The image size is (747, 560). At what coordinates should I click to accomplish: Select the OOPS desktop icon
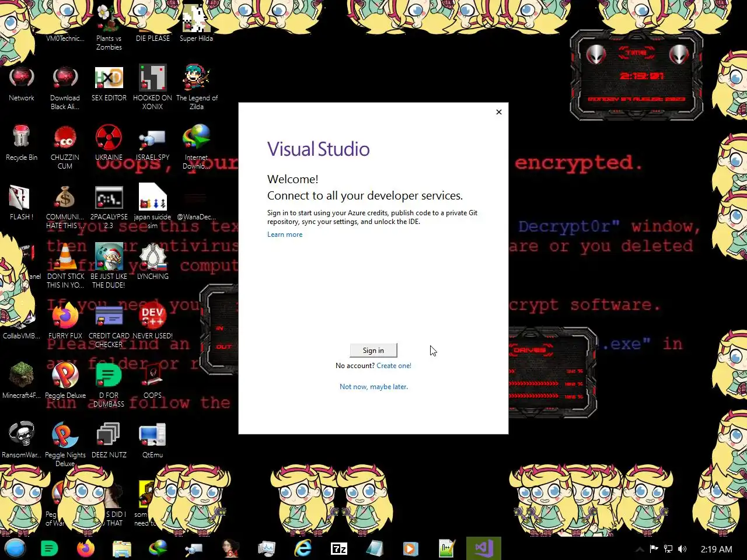(x=153, y=381)
